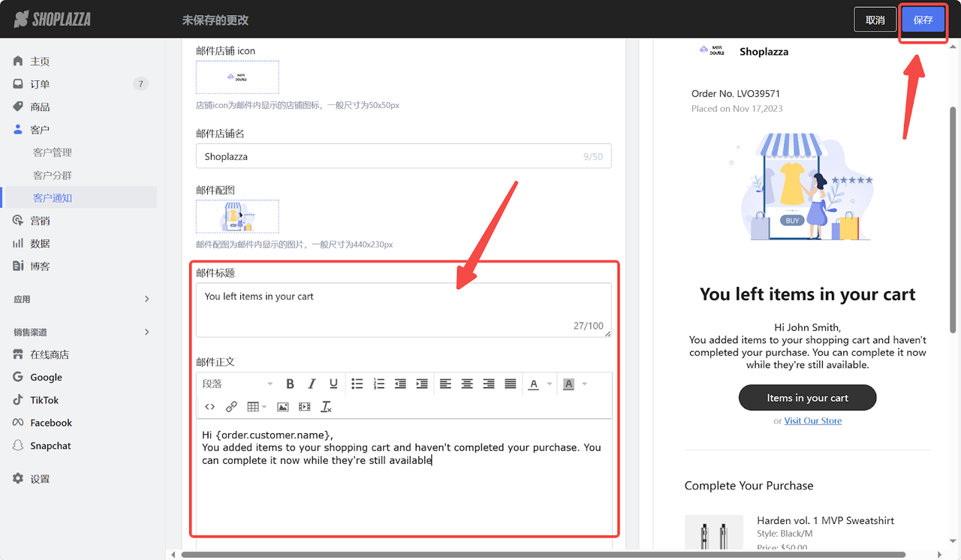Click the Visit Our Store link

(x=813, y=421)
